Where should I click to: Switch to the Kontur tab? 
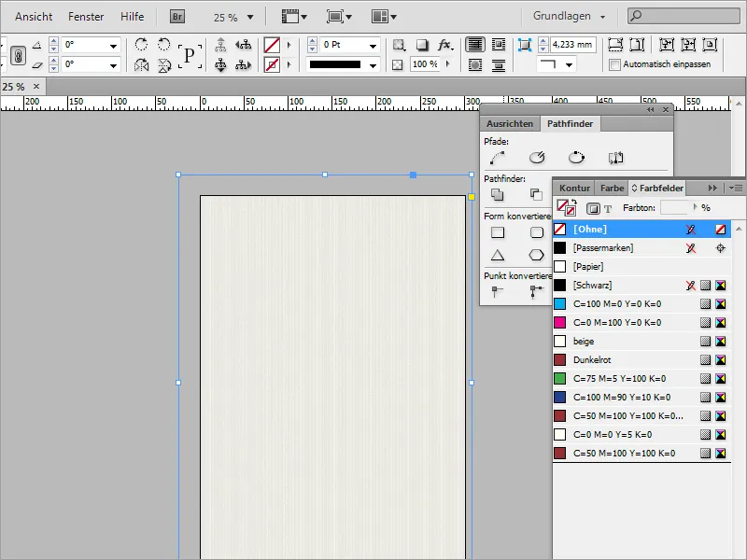coord(574,188)
